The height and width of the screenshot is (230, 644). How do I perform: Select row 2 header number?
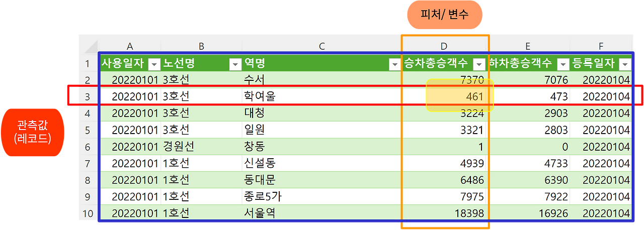coord(88,80)
